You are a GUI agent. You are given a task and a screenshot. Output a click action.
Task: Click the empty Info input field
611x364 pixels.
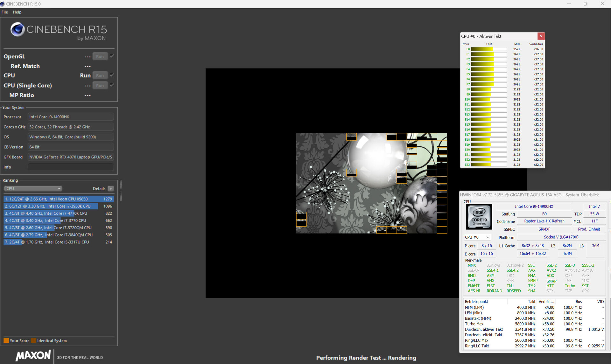[71, 167]
